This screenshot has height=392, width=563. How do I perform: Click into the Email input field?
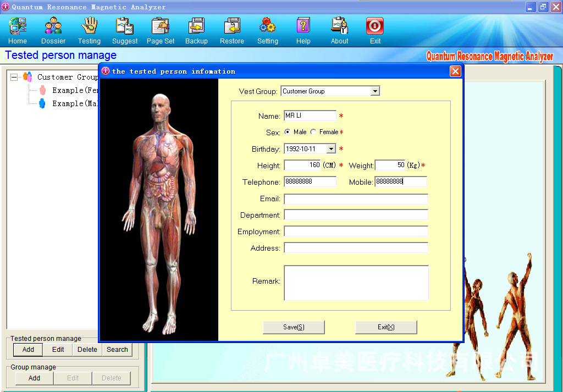pyautogui.click(x=356, y=199)
